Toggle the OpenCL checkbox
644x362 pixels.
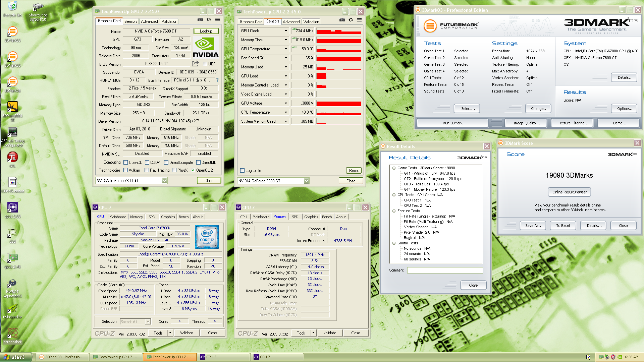[x=125, y=163]
